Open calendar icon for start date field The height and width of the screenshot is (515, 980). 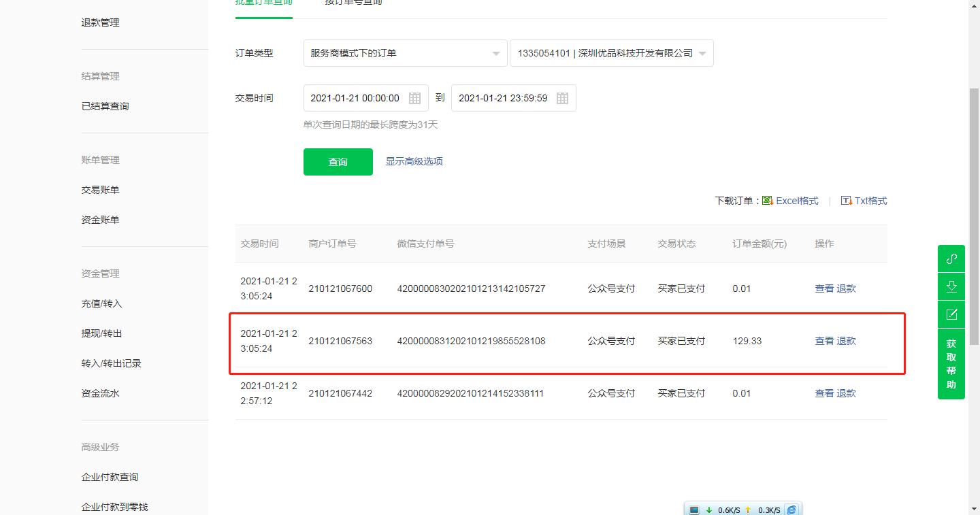pyautogui.click(x=414, y=98)
